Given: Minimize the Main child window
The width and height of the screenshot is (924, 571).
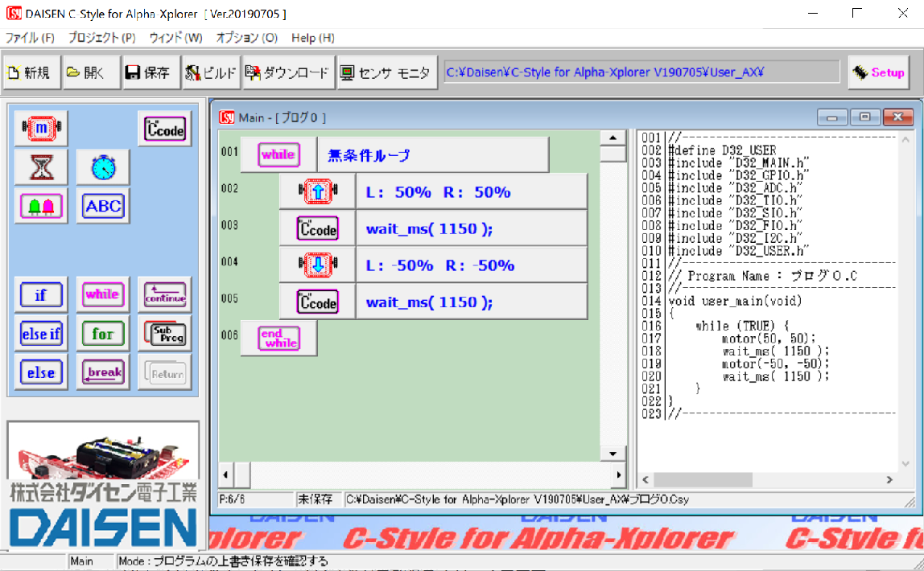Looking at the screenshot, I should [x=832, y=117].
